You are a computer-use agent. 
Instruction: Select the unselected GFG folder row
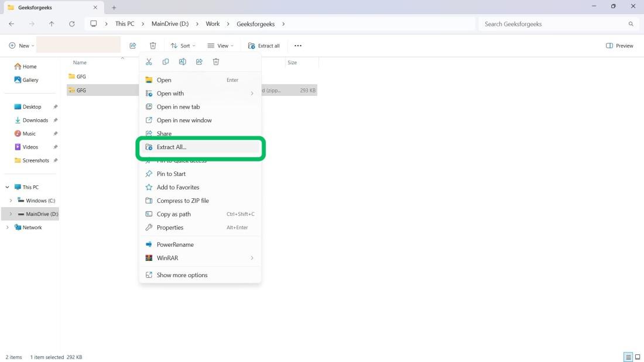click(102, 77)
